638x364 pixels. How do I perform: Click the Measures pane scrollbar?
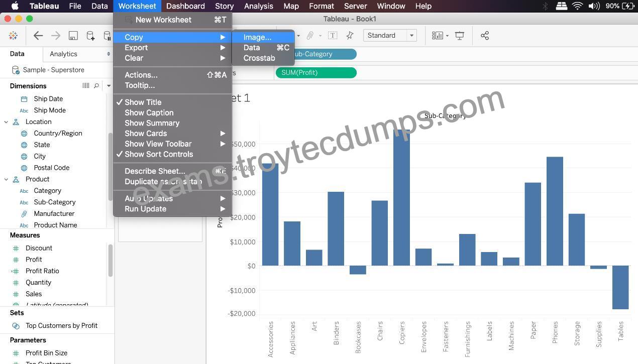(x=111, y=261)
